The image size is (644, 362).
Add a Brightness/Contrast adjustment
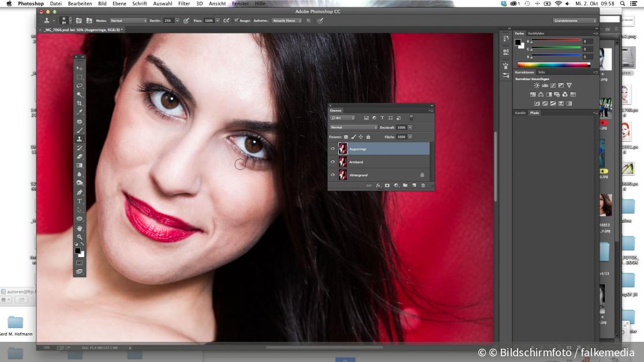click(537, 85)
